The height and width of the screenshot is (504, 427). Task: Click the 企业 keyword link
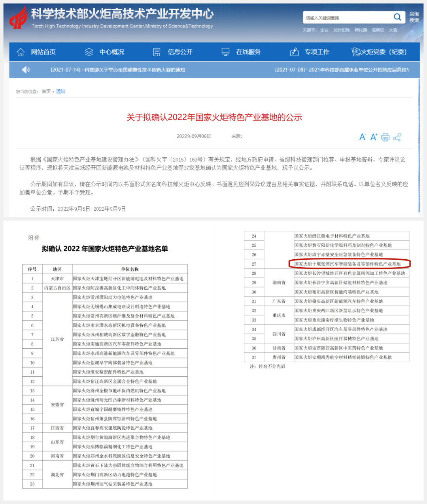[x=324, y=30]
